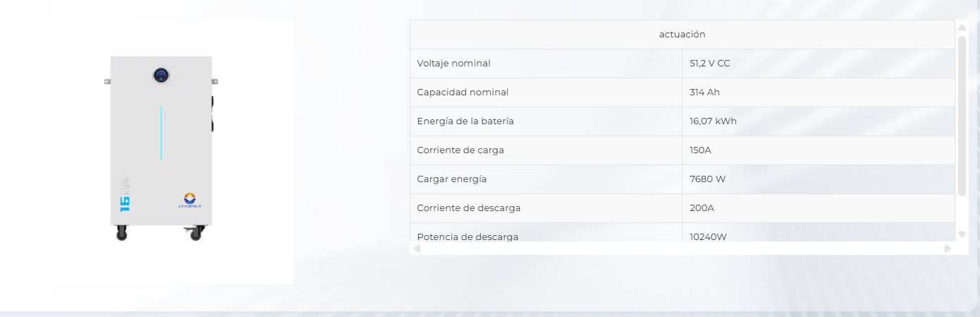Click the horizontal scroll right arrow

948,249
